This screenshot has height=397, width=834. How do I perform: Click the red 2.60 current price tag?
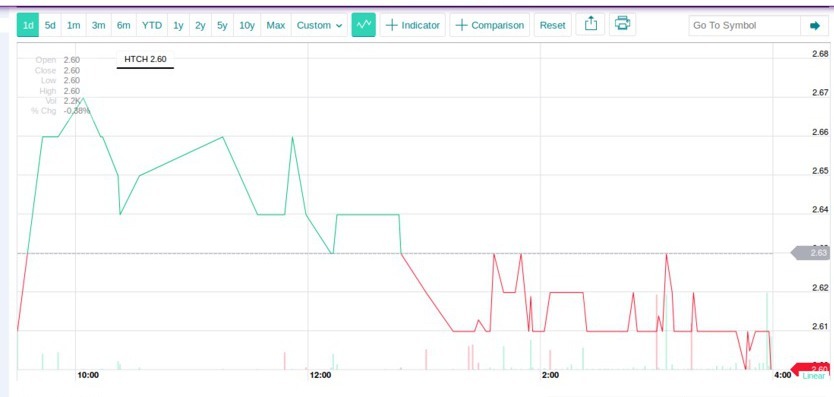(811, 368)
